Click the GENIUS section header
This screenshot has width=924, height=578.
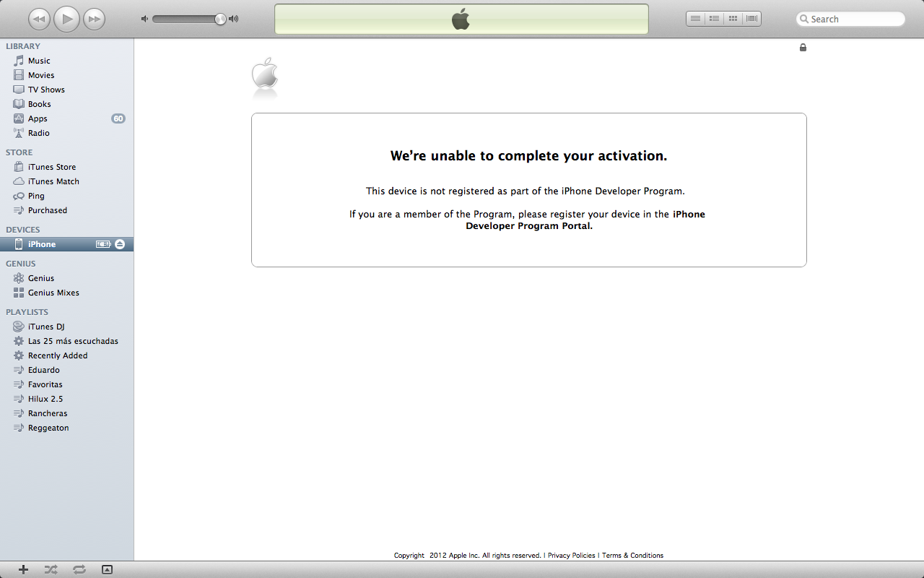click(x=21, y=264)
